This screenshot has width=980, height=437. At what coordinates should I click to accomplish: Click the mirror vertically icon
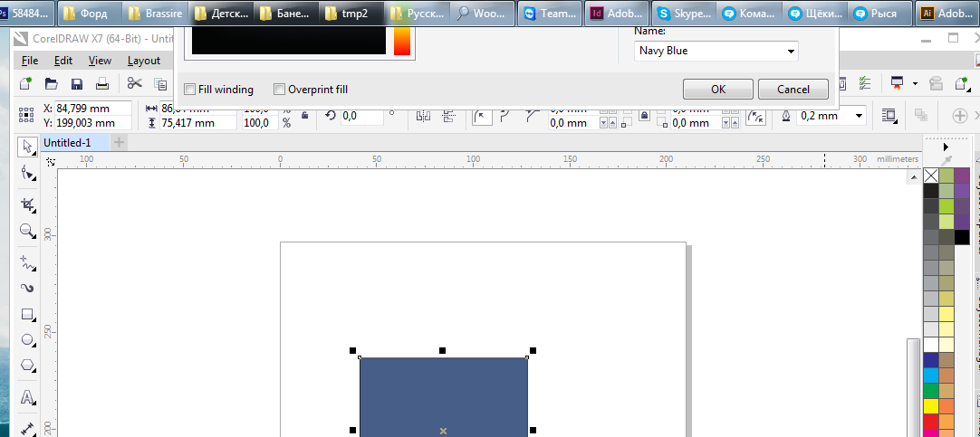click(x=448, y=116)
